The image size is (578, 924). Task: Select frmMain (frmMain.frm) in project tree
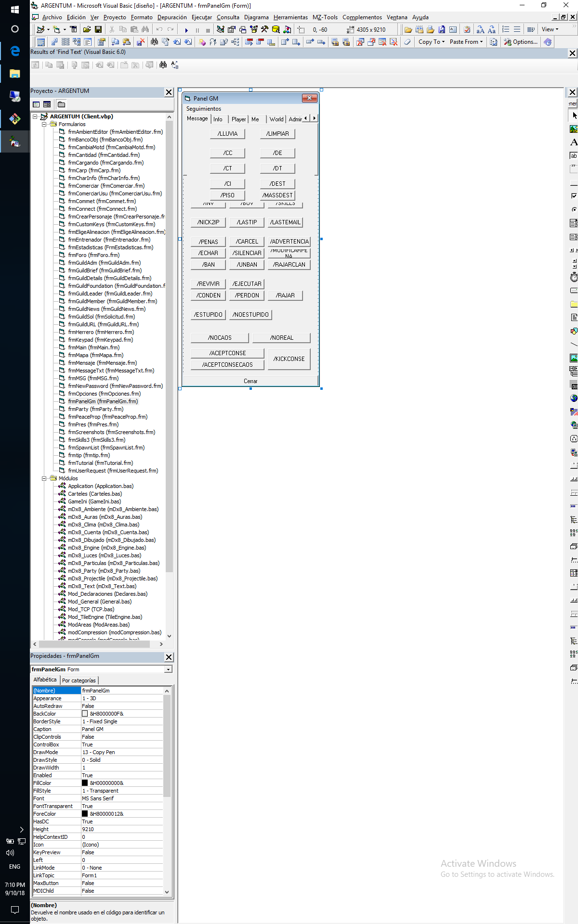93,347
